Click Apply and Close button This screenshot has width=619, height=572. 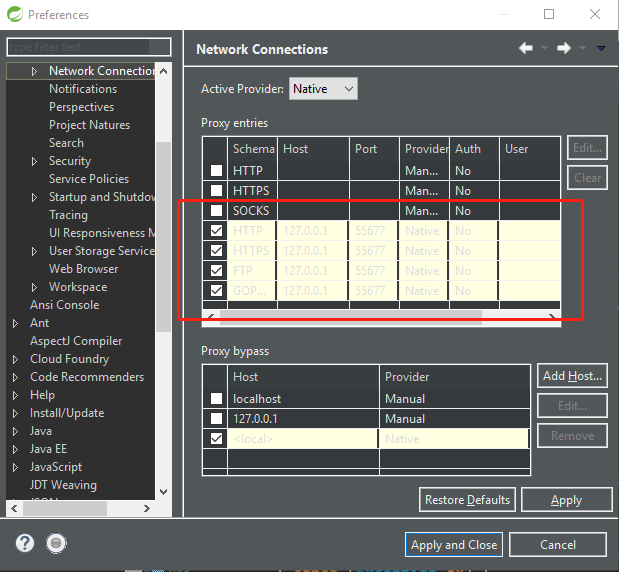click(x=454, y=545)
